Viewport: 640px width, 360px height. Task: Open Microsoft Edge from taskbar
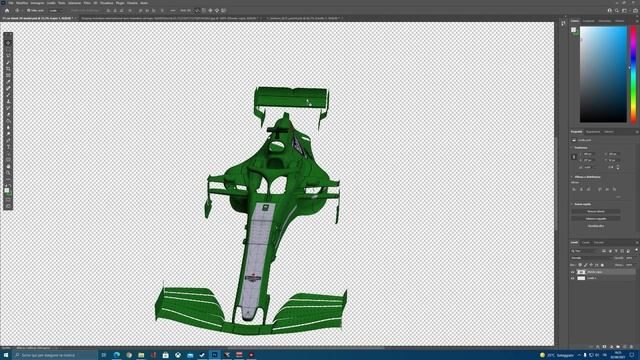[117, 355]
